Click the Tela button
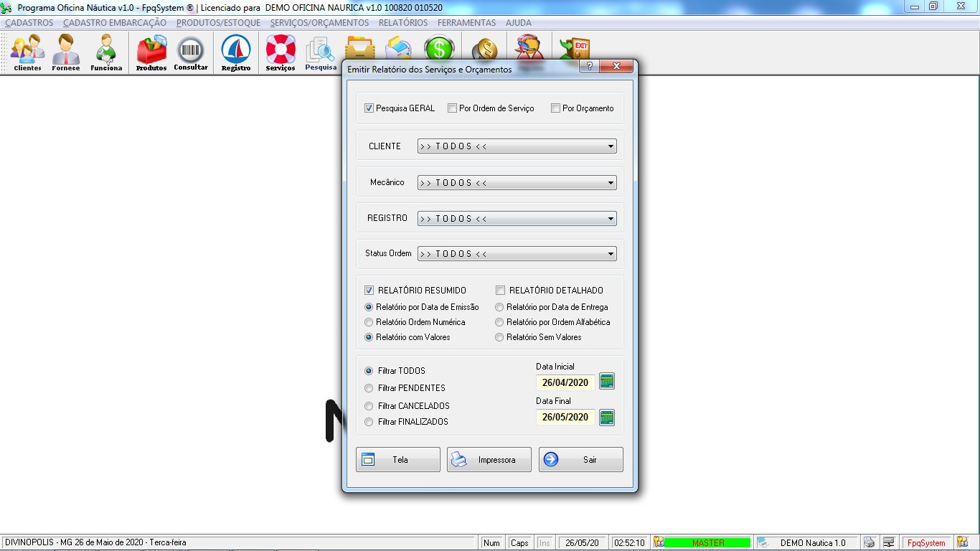The width and height of the screenshot is (980, 551). (398, 460)
